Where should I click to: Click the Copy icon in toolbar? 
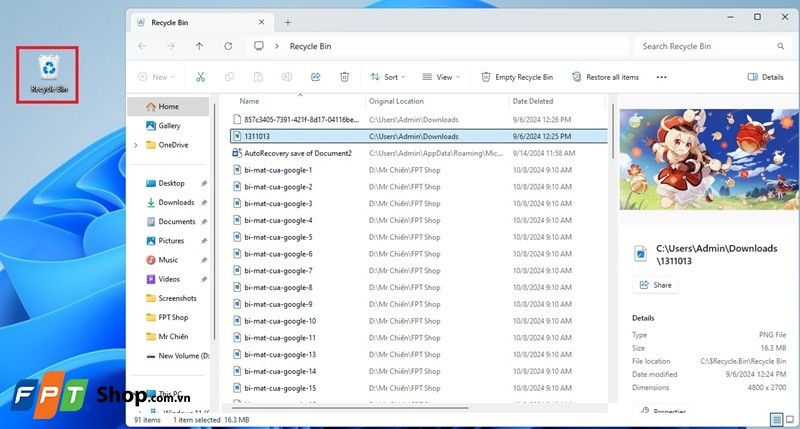[x=230, y=77]
